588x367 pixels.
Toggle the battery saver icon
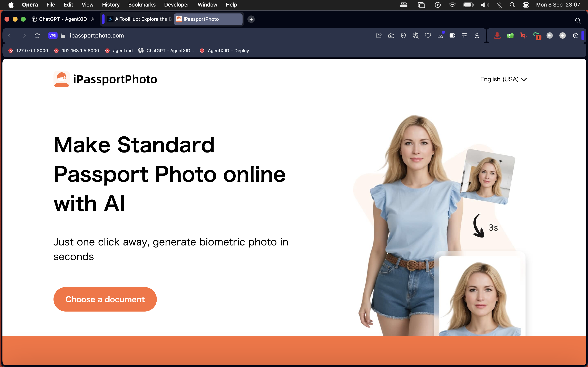[452, 36]
